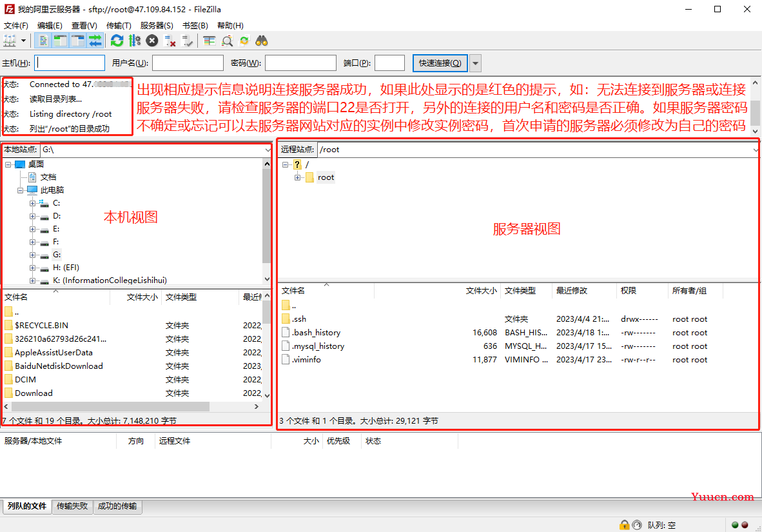762x532 pixels.
Task: Select remote root folder icon
Action: click(x=309, y=177)
